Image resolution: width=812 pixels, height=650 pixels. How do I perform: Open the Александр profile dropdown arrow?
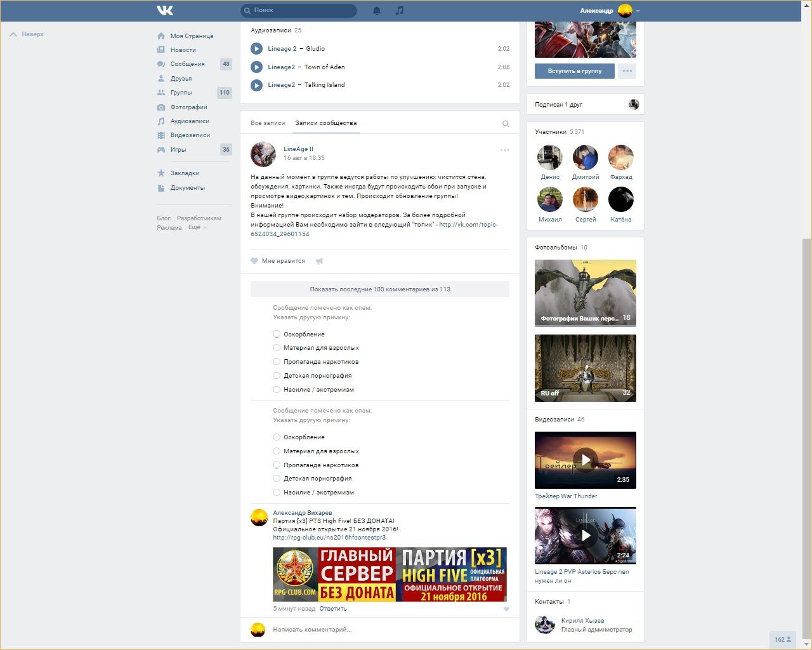pyautogui.click(x=638, y=11)
